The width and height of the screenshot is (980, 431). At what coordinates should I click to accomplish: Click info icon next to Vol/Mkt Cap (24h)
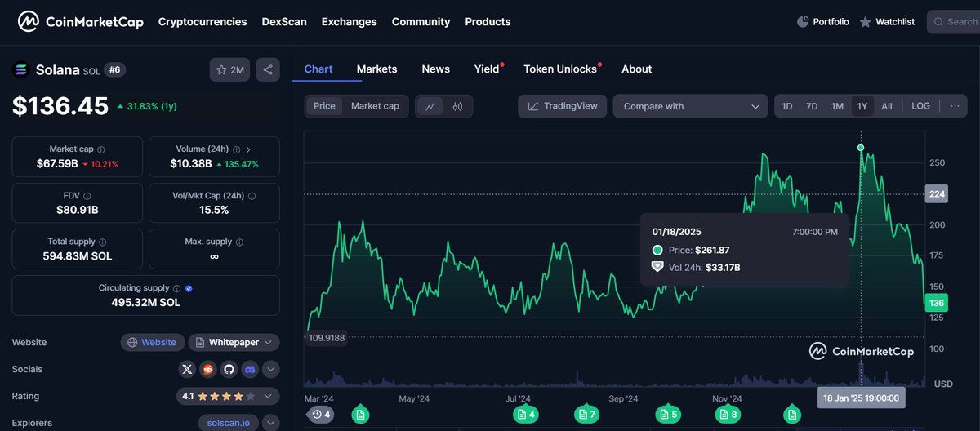(x=252, y=197)
